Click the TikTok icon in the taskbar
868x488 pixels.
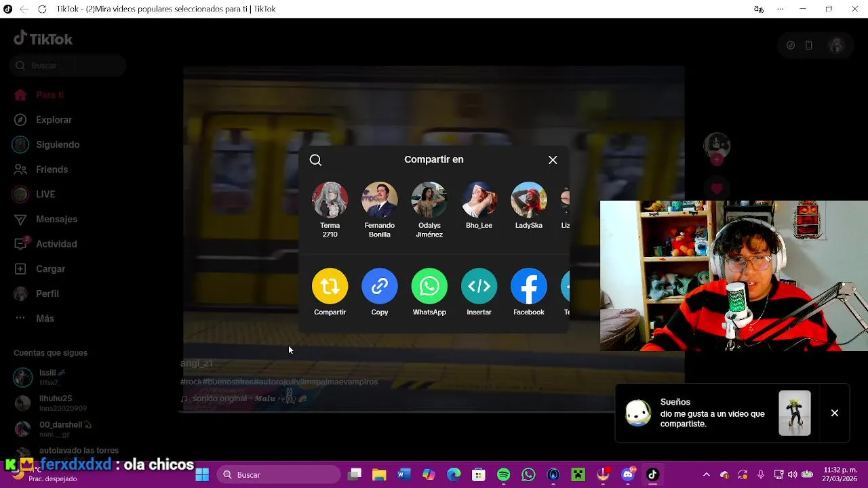(652, 474)
